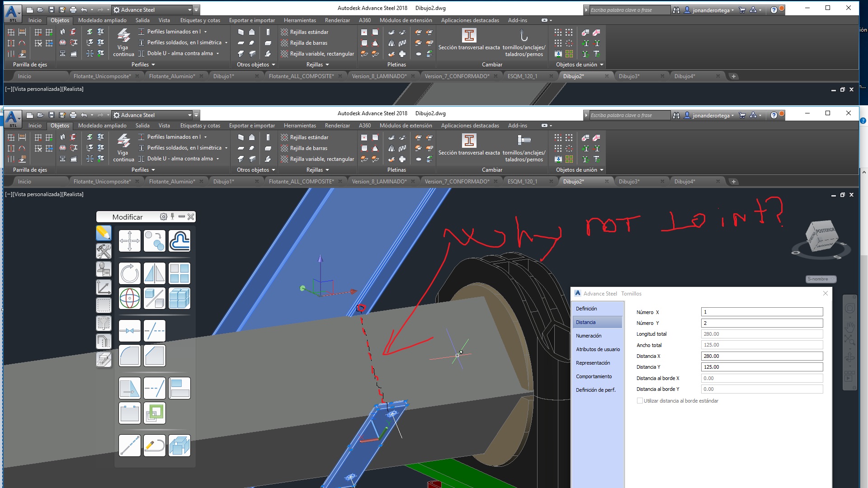Viewport: 868px width, 488px height.
Task: Select the Mirror tool in Modificar palette
Action: tap(155, 273)
